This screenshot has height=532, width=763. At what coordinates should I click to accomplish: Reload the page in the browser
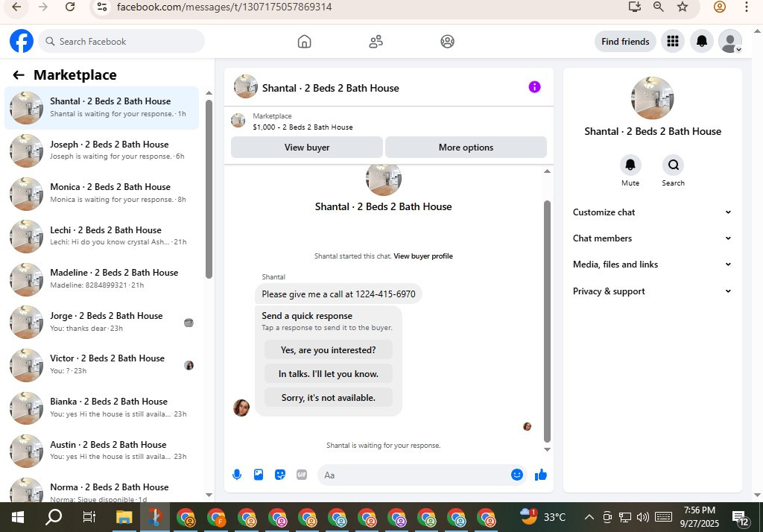point(70,7)
